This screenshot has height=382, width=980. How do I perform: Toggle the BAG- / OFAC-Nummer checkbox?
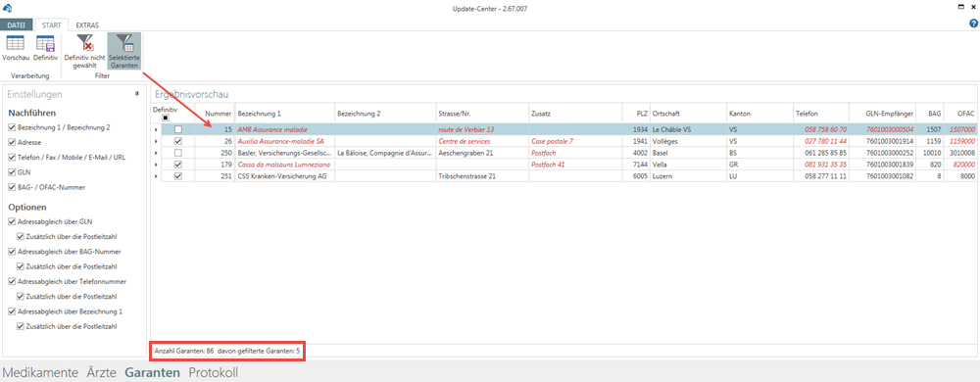coord(13,187)
